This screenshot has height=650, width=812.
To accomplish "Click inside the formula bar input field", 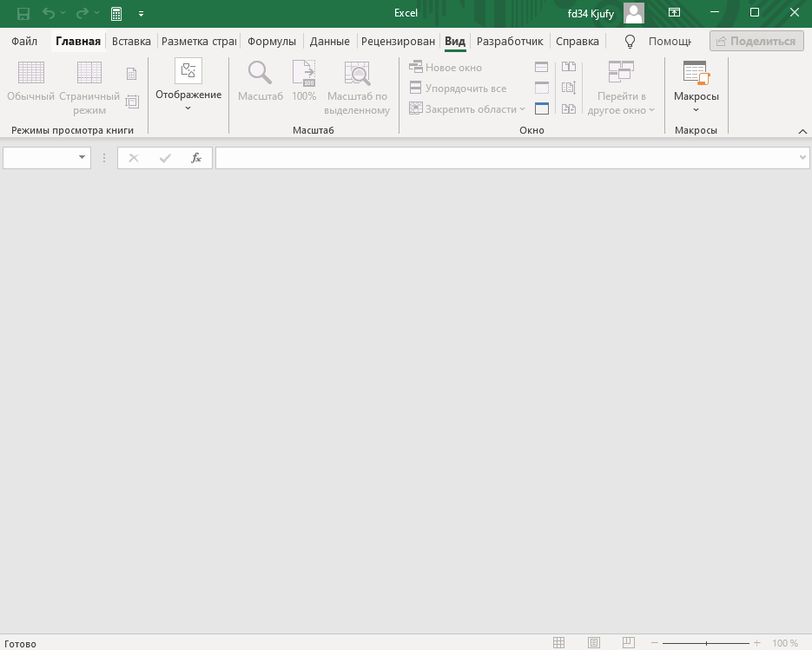I will (x=504, y=158).
